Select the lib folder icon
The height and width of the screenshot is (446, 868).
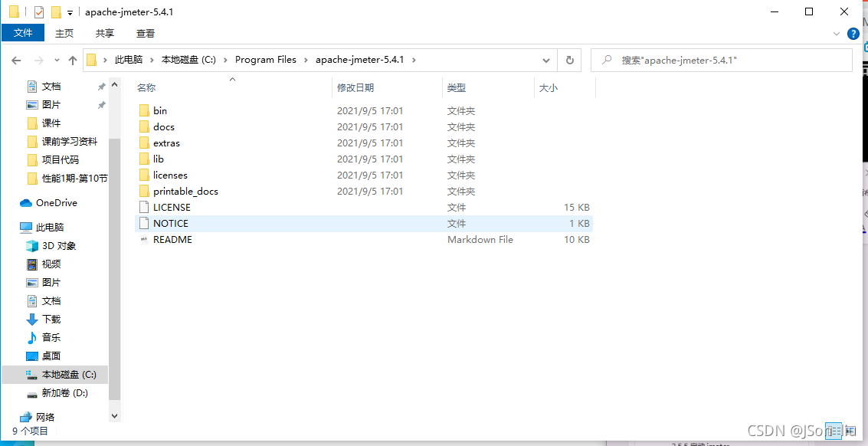click(x=144, y=159)
